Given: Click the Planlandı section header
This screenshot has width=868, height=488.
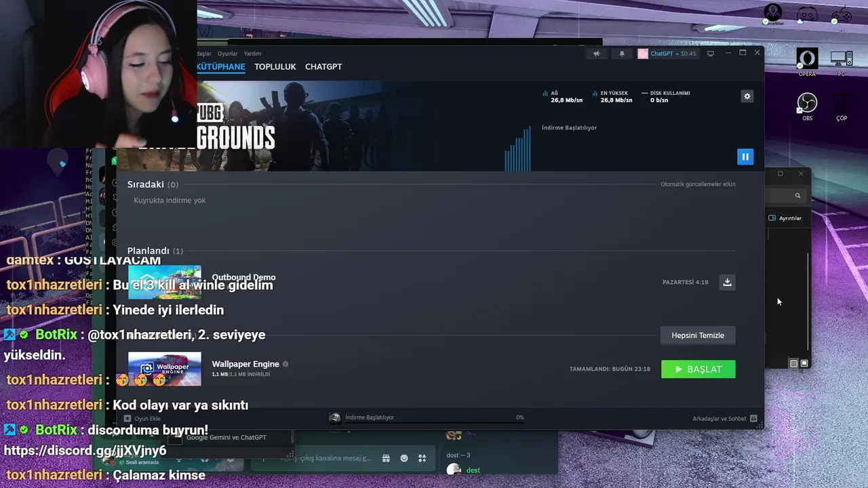Looking at the screenshot, I should point(155,251).
